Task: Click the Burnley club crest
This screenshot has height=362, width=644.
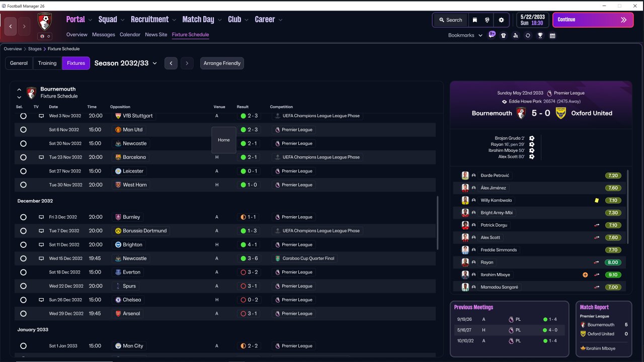Action: click(x=118, y=217)
